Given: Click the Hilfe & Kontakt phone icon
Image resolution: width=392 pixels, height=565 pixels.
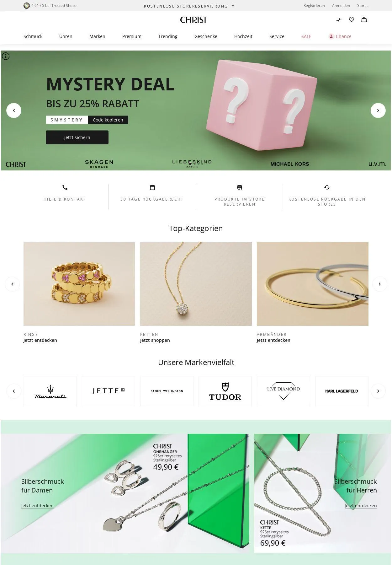Looking at the screenshot, I should [65, 187].
